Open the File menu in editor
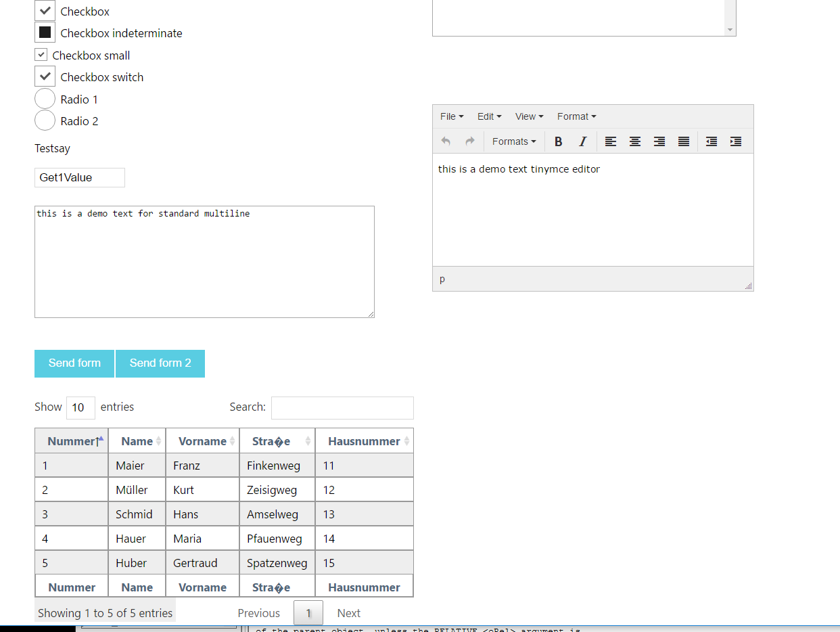840x632 pixels. point(452,116)
